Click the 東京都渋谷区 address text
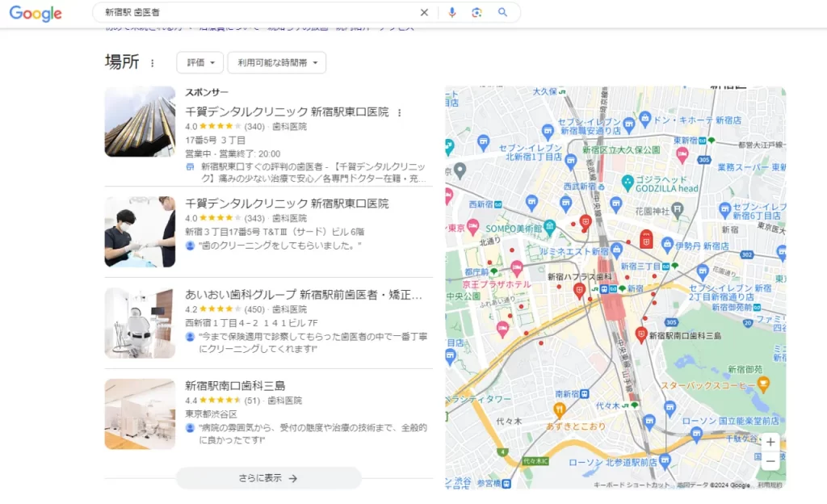 211,414
